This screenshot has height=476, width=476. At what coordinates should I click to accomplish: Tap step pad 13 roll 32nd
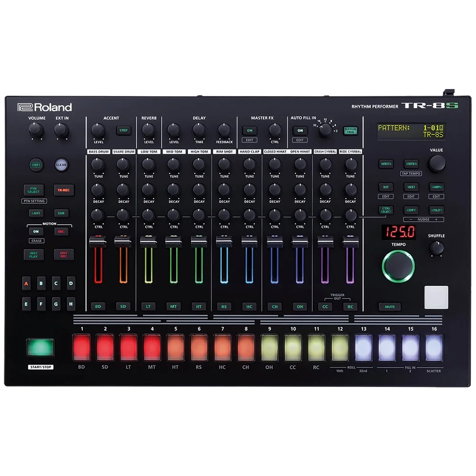[x=363, y=347]
